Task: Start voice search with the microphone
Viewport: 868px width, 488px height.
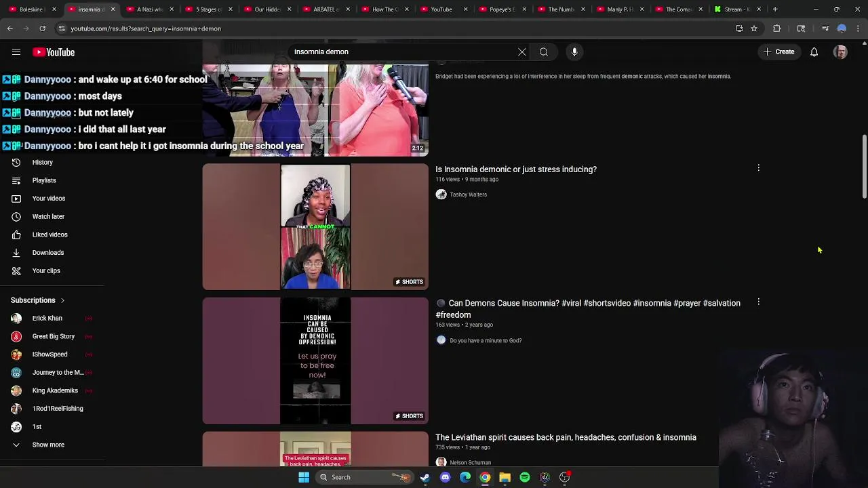Action: (574, 52)
